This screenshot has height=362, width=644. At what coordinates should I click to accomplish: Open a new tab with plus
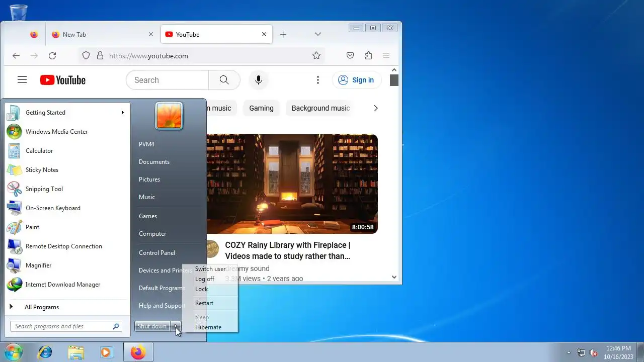point(283,34)
